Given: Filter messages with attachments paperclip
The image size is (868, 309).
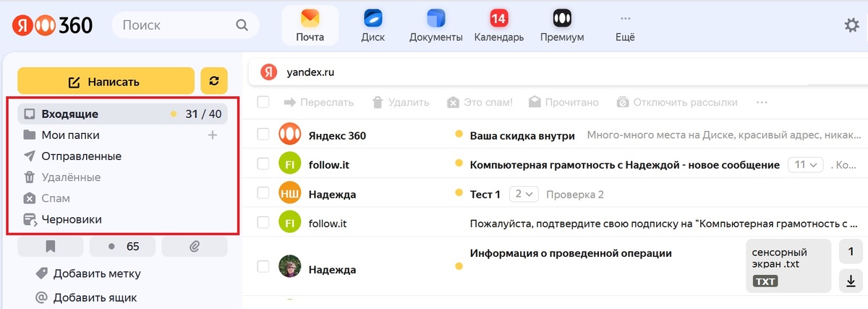Looking at the screenshot, I should tap(195, 247).
